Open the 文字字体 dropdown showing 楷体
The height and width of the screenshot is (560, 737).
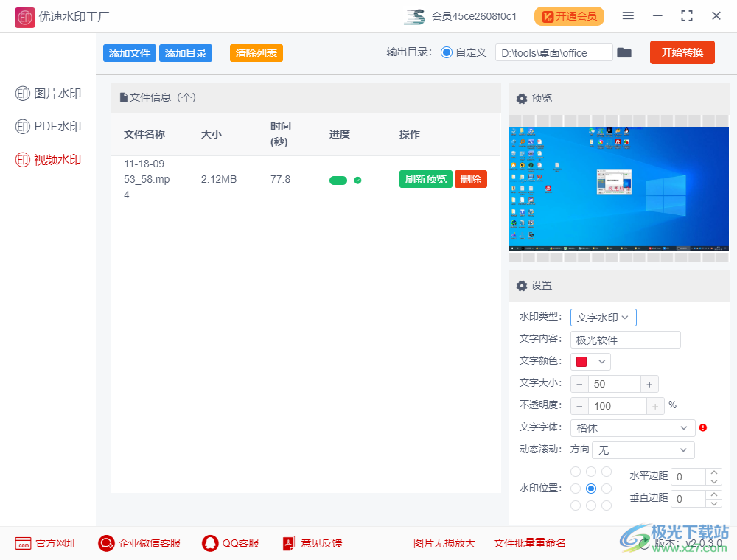(632, 427)
